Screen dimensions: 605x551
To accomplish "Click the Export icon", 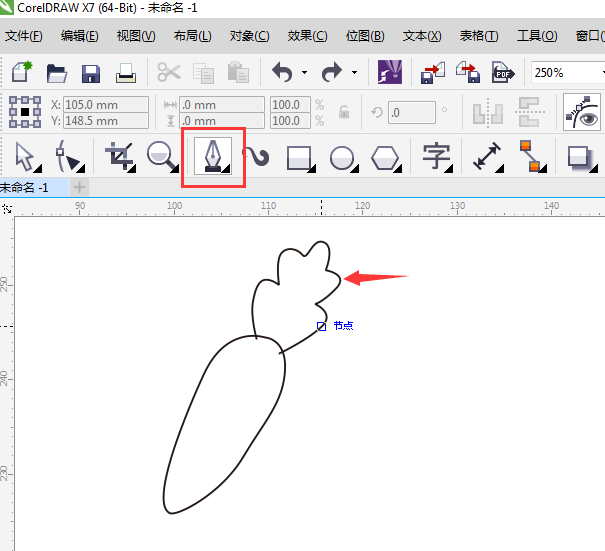I will [x=468, y=73].
